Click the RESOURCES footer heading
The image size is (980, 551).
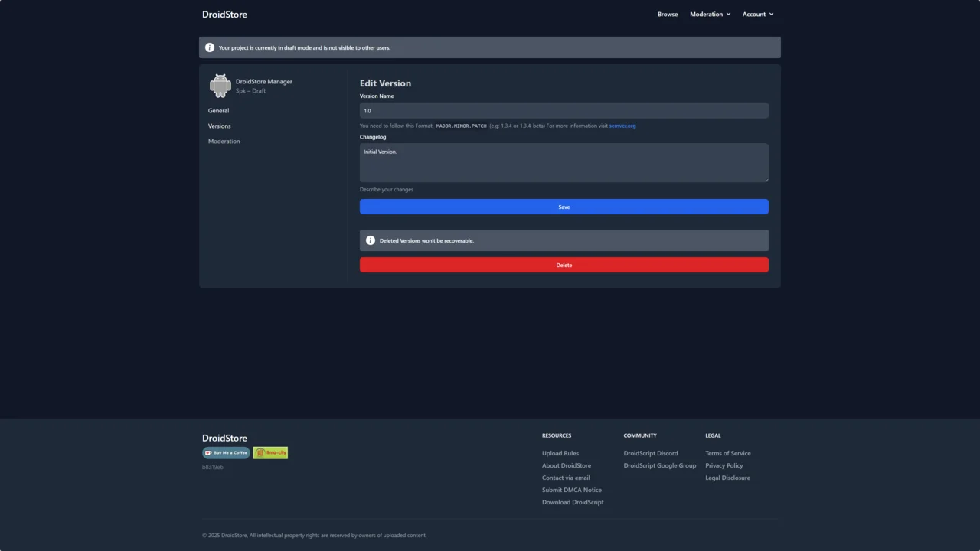tap(557, 435)
